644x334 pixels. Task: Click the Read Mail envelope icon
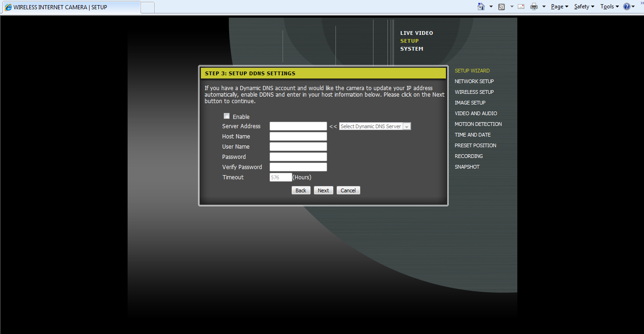[521, 7]
